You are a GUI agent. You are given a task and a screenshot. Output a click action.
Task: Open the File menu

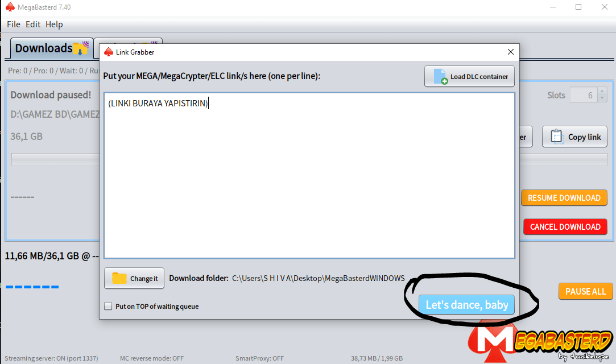click(13, 24)
